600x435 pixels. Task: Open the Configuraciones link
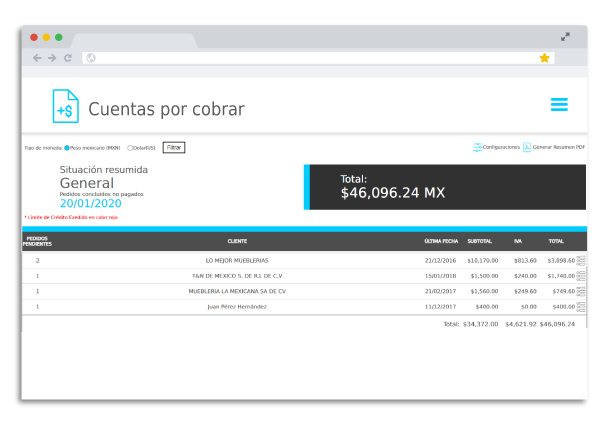point(501,147)
